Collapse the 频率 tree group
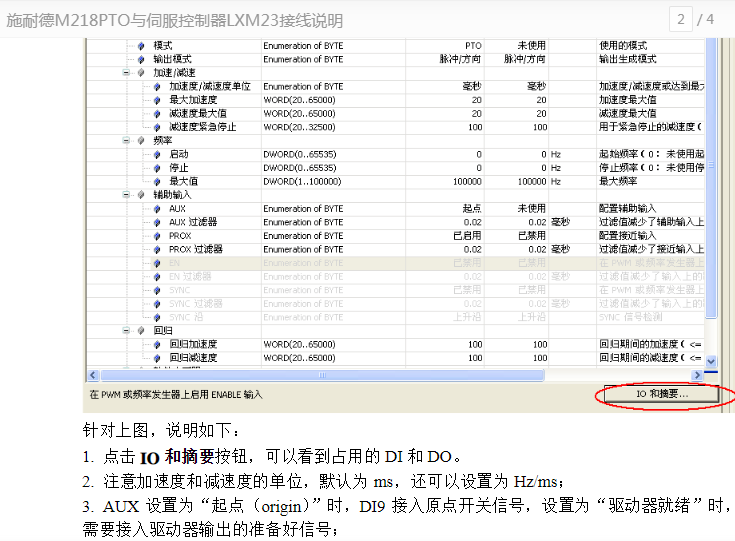Viewport: 735px width, 541px height. coord(126,141)
